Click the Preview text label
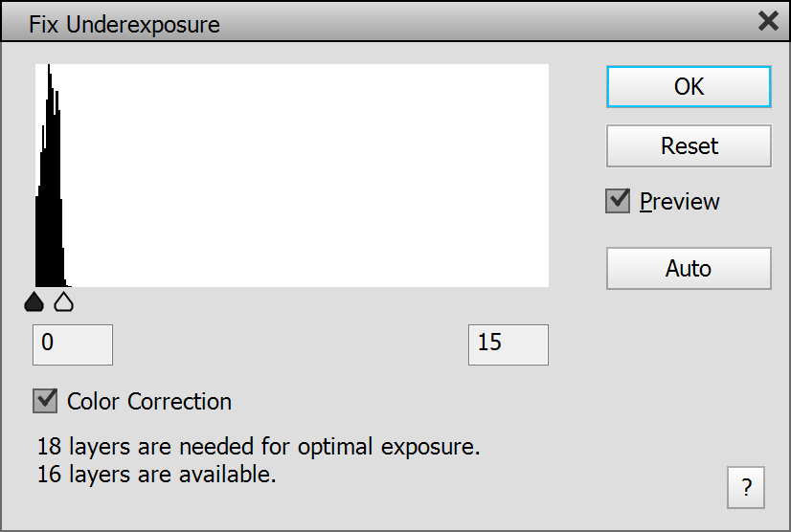791x532 pixels. 680,202
